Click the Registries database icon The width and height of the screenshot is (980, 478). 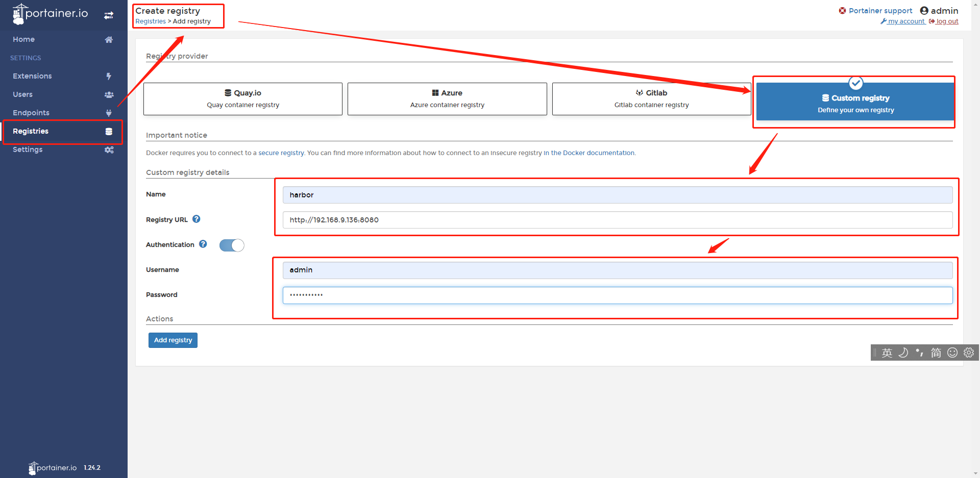click(109, 131)
